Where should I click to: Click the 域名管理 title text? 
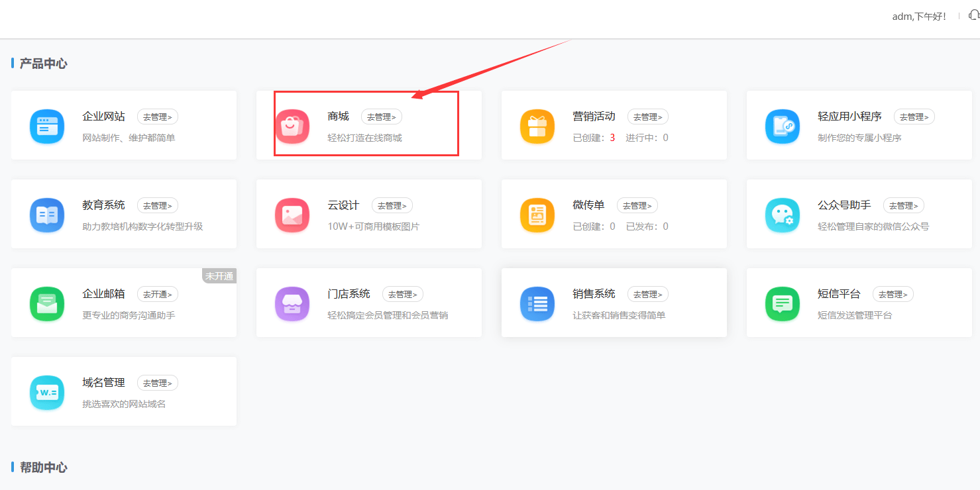coord(103,383)
